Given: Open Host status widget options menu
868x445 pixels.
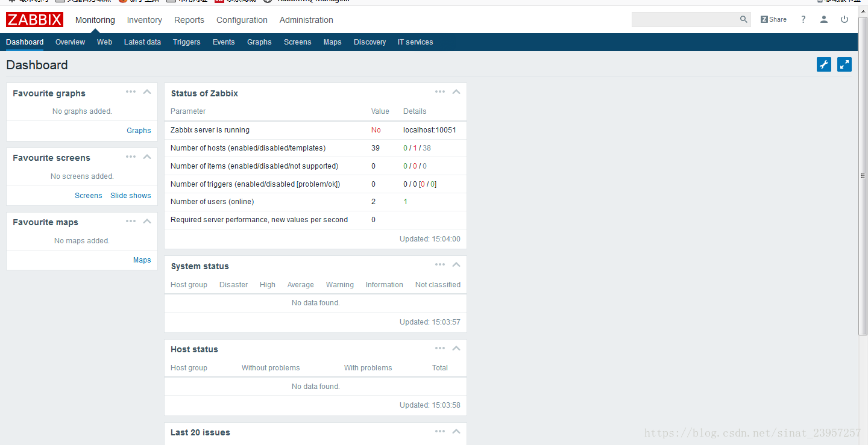Looking at the screenshot, I should (x=440, y=348).
